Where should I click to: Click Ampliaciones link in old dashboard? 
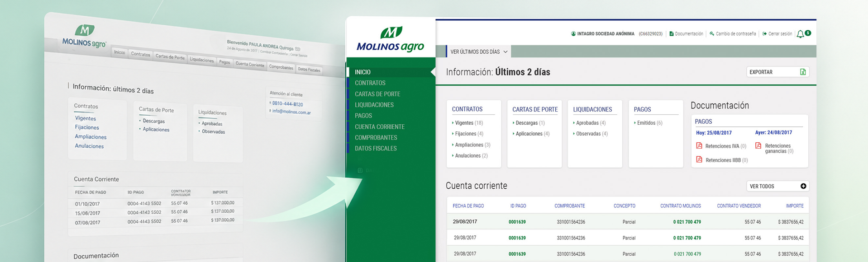coord(91,137)
